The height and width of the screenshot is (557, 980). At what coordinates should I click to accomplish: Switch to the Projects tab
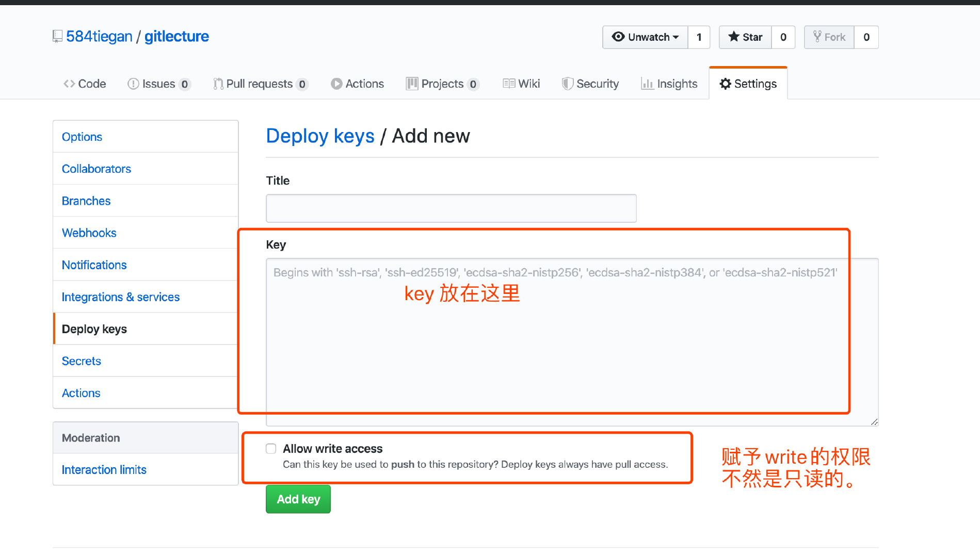(x=443, y=84)
